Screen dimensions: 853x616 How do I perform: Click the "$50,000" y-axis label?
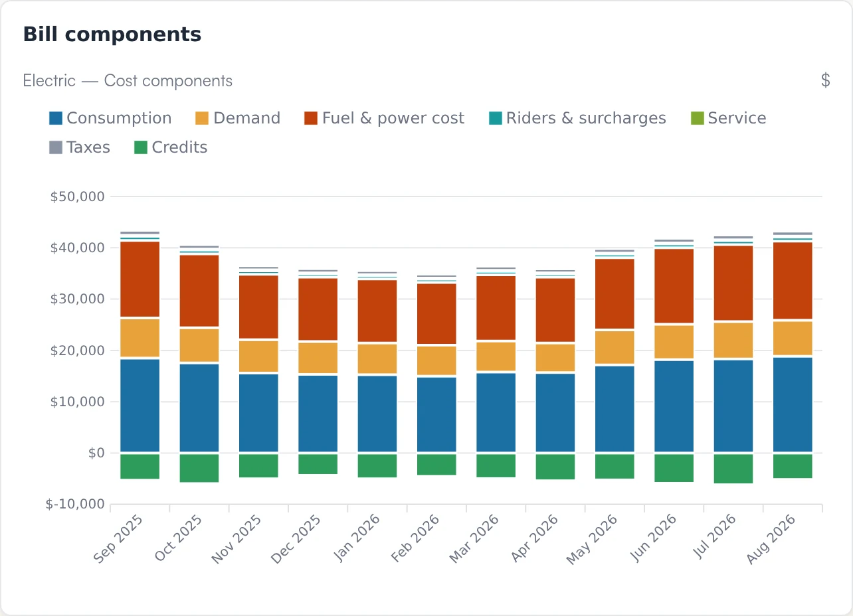point(78,196)
